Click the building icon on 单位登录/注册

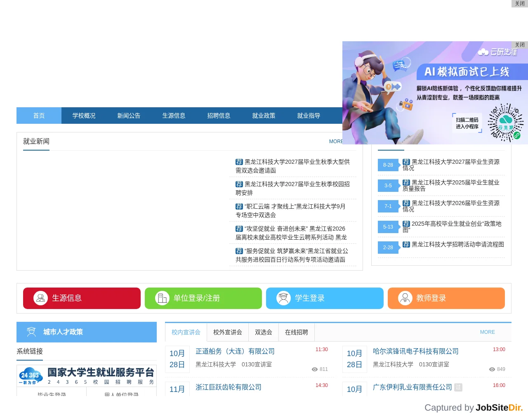(x=162, y=298)
